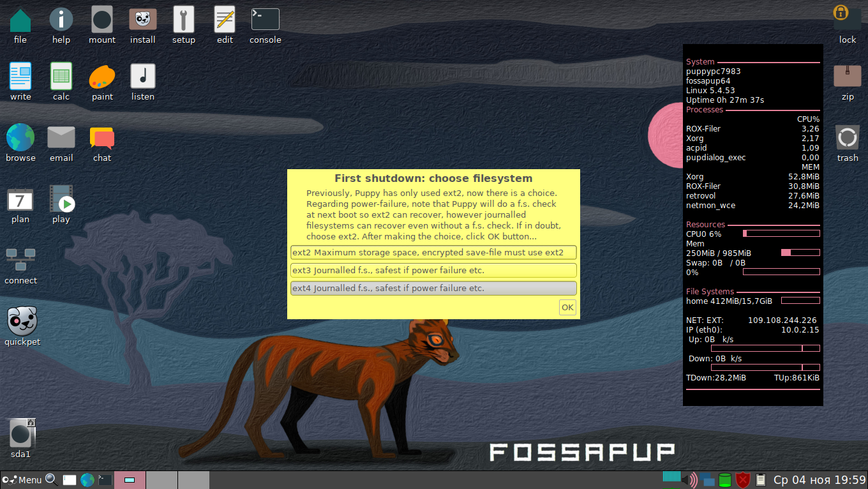This screenshot has height=489, width=868.
Task: Launch the taskbar terminal icon
Action: tap(105, 479)
